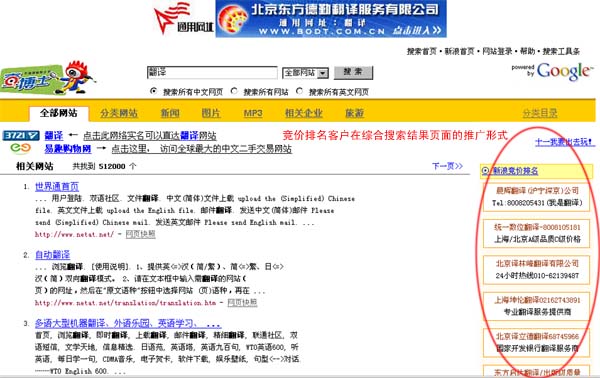Viewport: 600px width, 378px height.
Task: Select the 搜索所有英文网页 radio button
Action: (x=299, y=91)
